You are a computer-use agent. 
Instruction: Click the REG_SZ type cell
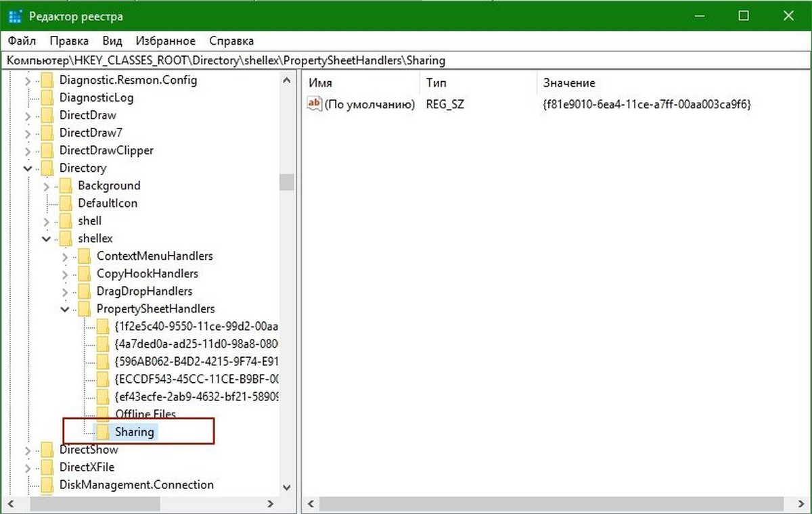click(x=445, y=104)
